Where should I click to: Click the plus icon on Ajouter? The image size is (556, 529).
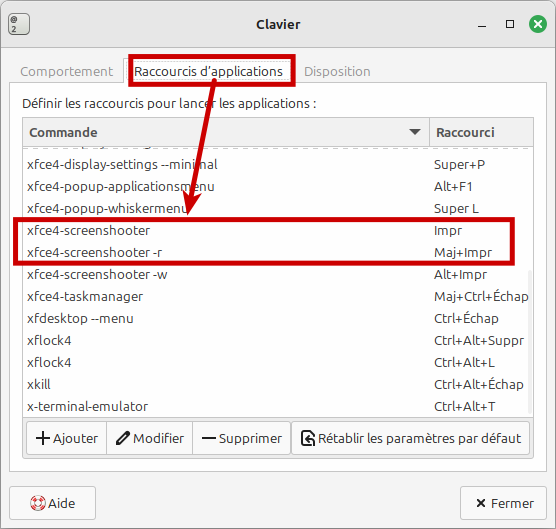(43, 438)
